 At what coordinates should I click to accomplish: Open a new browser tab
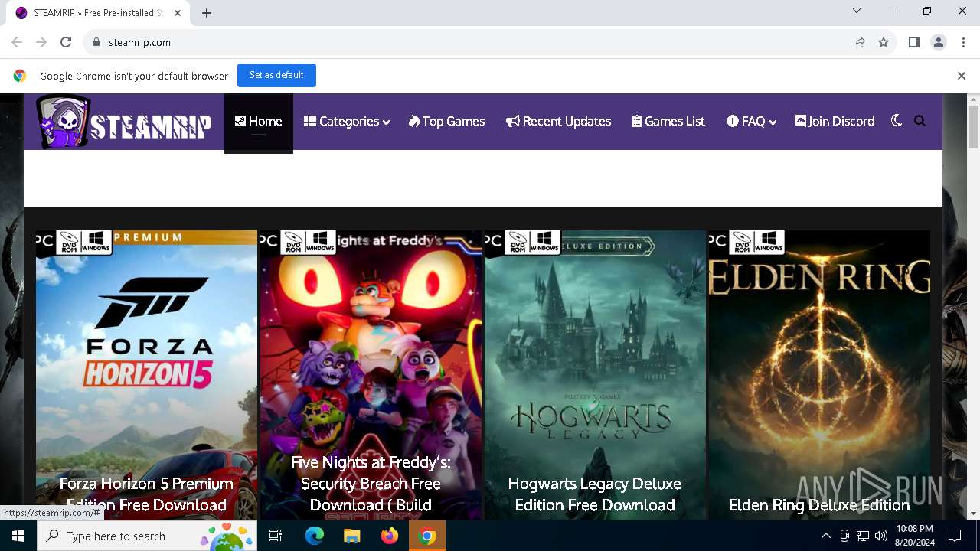point(207,13)
